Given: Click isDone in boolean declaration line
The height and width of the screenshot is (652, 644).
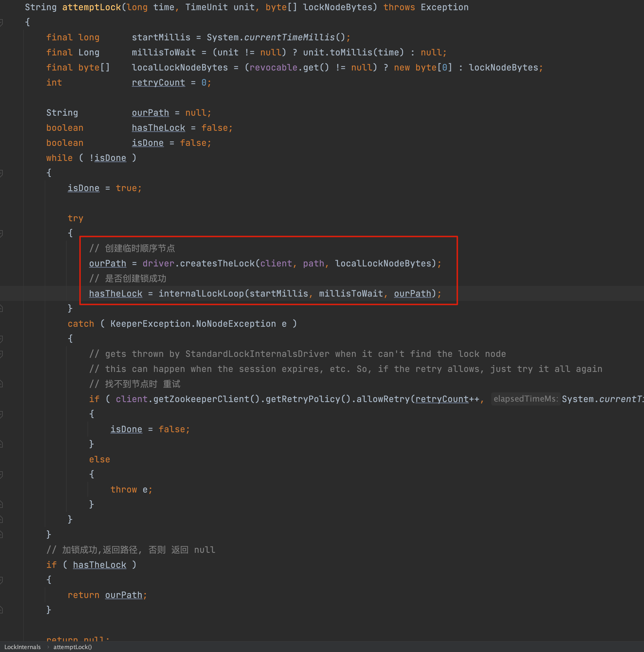Looking at the screenshot, I should tap(147, 143).
